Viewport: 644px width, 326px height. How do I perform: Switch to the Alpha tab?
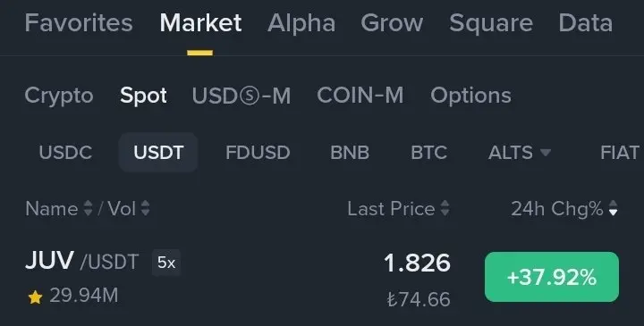pyautogui.click(x=301, y=22)
